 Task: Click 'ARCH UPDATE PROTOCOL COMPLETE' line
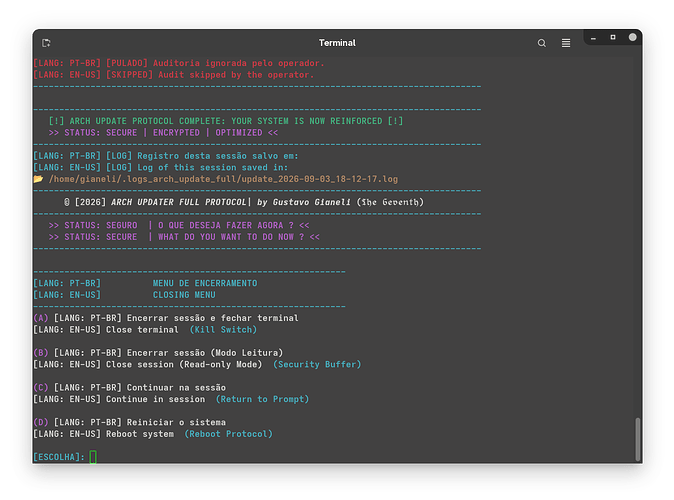pyautogui.click(x=226, y=121)
